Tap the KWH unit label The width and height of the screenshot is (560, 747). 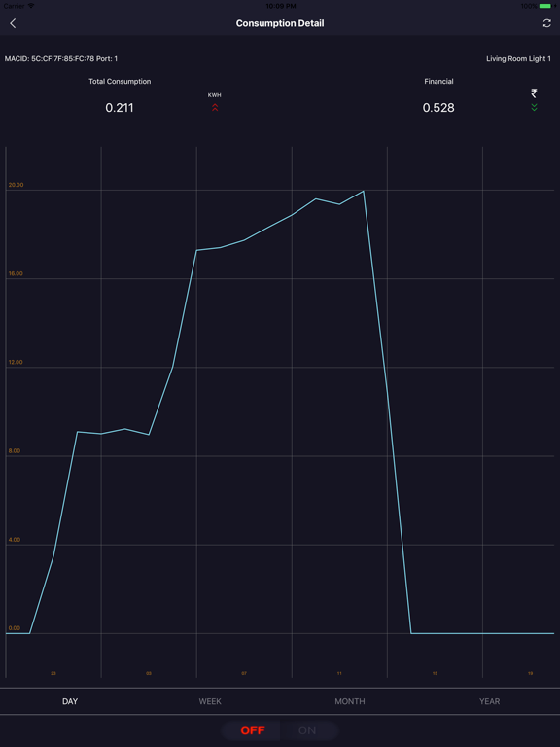215,95
